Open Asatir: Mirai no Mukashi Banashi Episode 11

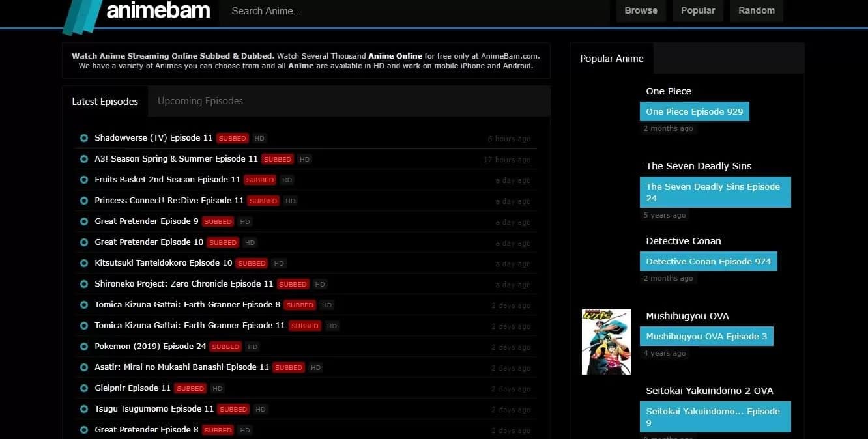click(182, 367)
